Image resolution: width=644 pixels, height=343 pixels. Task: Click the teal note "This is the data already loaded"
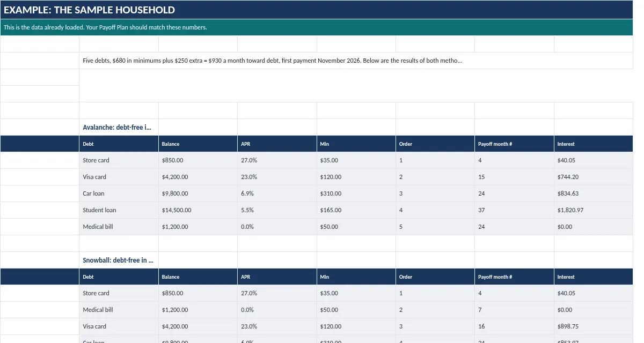point(317,27)
